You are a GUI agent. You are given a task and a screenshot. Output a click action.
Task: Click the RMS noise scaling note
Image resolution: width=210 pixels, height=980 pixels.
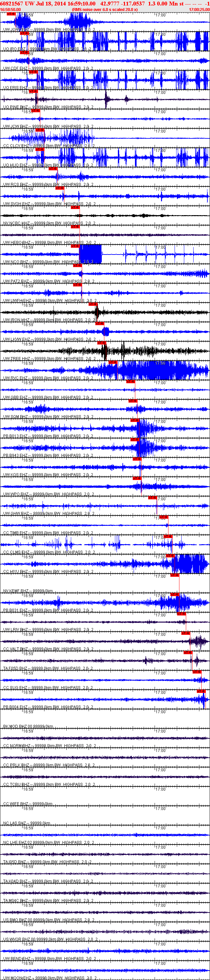(x=105, y=9)
